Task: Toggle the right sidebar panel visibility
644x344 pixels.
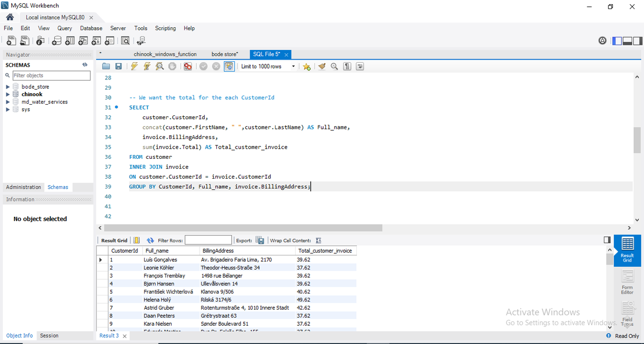Action: point(638,40)
